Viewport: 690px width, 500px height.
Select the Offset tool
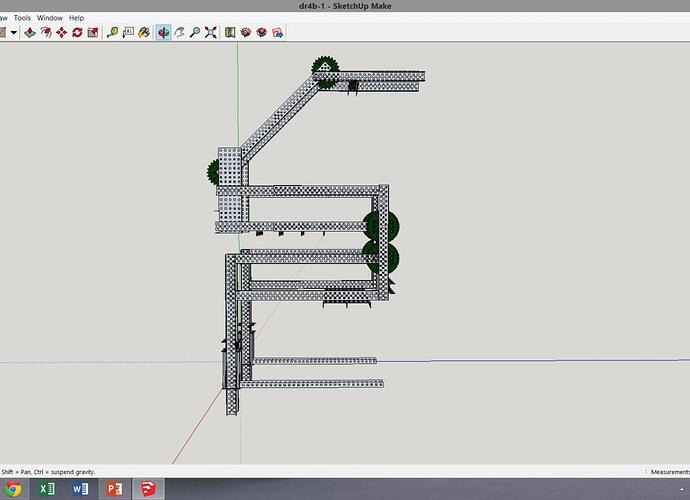46,33
